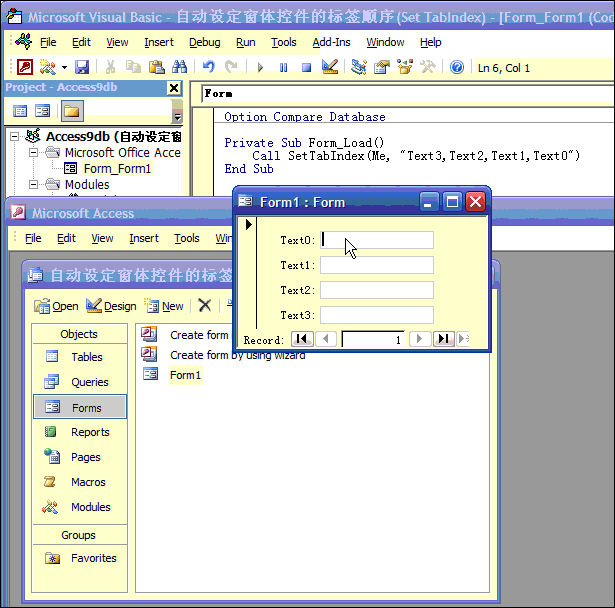
Task: Open the File menu in Visual Basic
Action: click(x=48, y=42)
